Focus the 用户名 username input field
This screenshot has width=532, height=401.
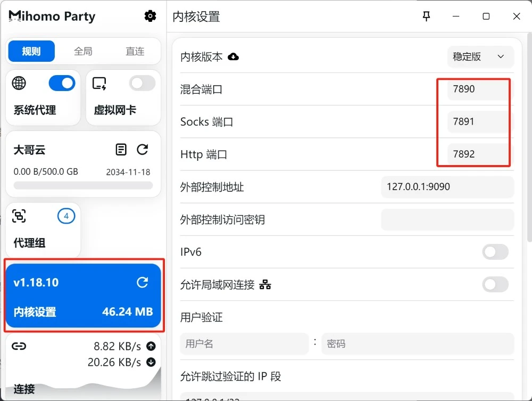(244, 344)
